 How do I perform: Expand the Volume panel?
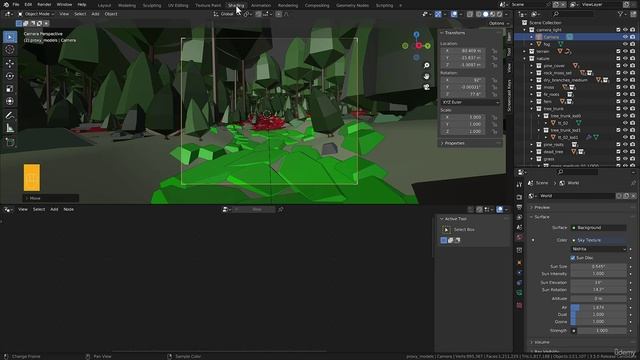coord(541,342)
